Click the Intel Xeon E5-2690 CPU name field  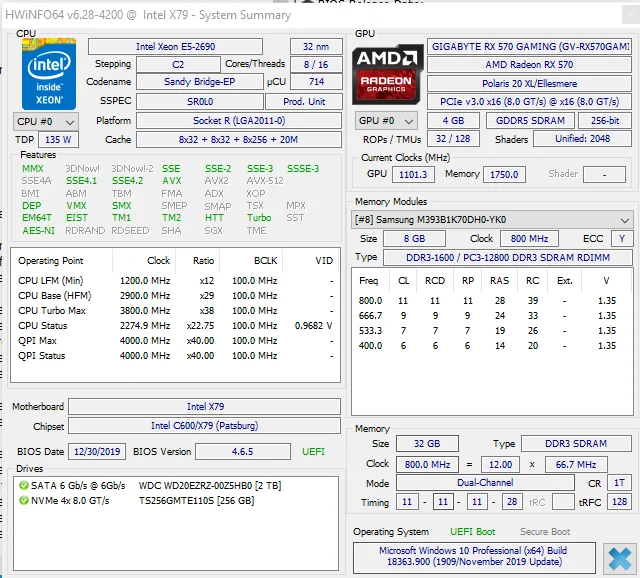pyautogui.click(x=175, y=47)
